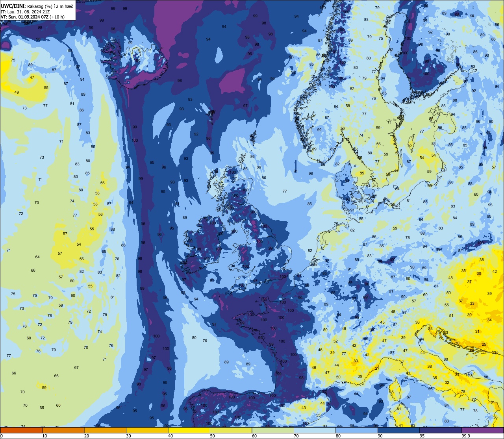Click the legend scale label 95
Screen dimensions: 504x439
coord(422,436)
